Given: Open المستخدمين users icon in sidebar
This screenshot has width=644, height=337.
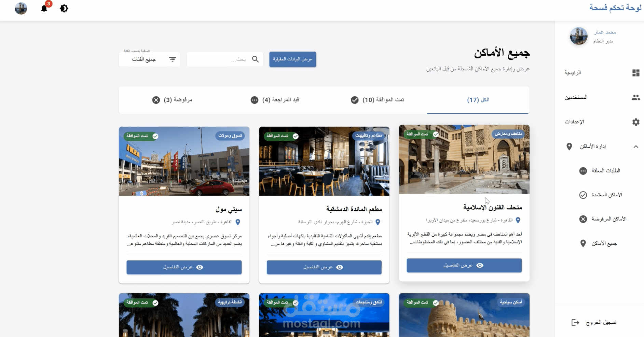Looking at the screenshot, I should click(635, 97).
